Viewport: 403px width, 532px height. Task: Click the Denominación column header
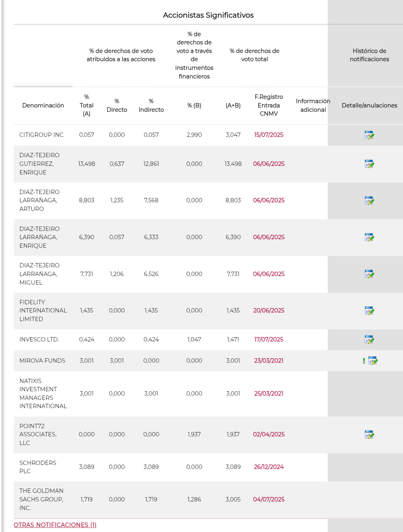click(x=43, y=105)
